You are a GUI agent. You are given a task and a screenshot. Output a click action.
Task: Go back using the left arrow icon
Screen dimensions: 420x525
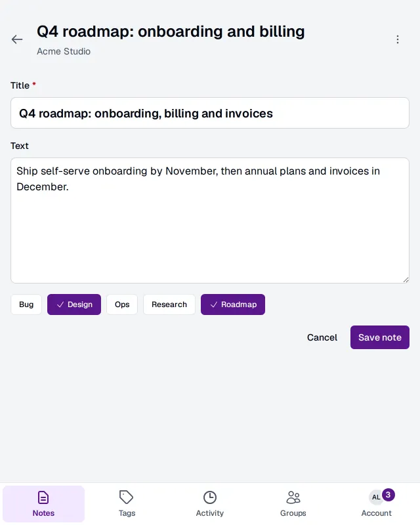[17, 39]
